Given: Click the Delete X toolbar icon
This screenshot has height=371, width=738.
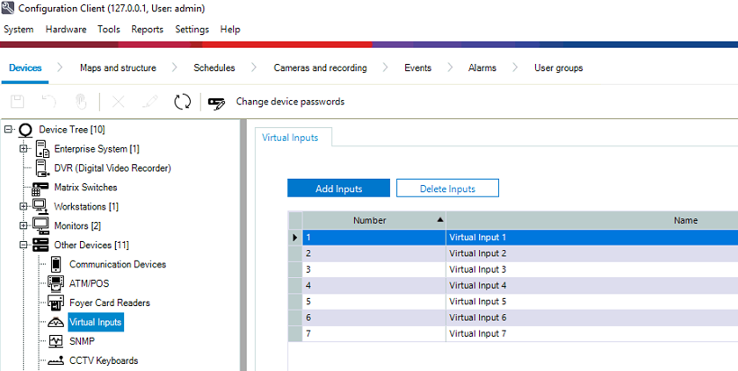Looking at the screenshot, I should click(118, 101).
